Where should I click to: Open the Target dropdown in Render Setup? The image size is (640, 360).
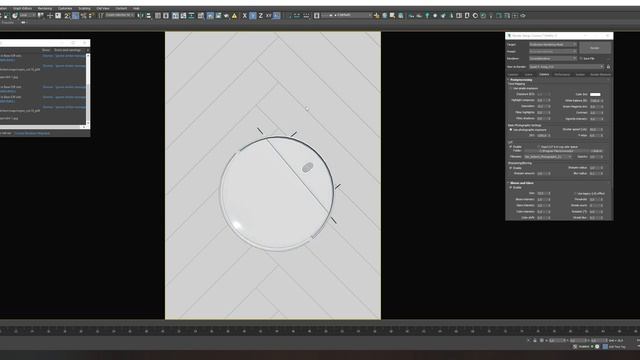click(x=553, y=44)
